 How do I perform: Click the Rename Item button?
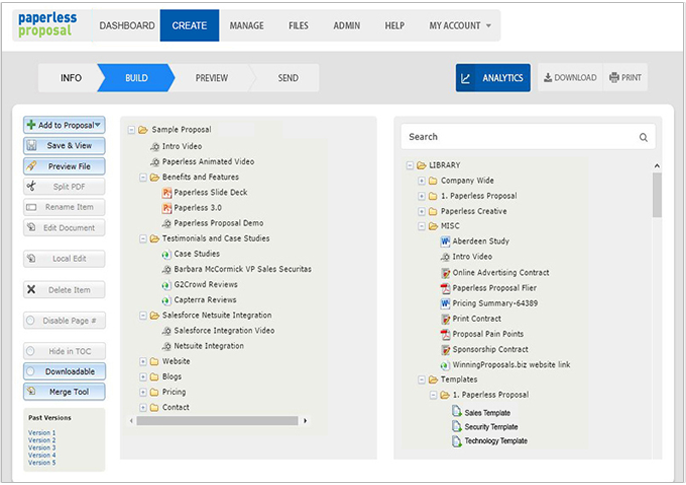point(64,207)
